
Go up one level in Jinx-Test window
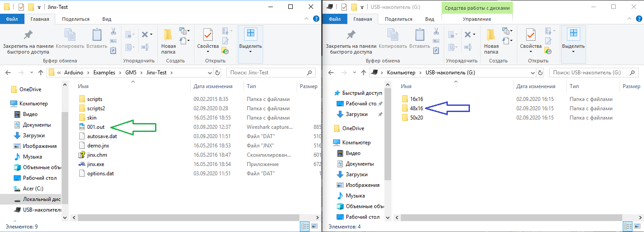point(41,72)
